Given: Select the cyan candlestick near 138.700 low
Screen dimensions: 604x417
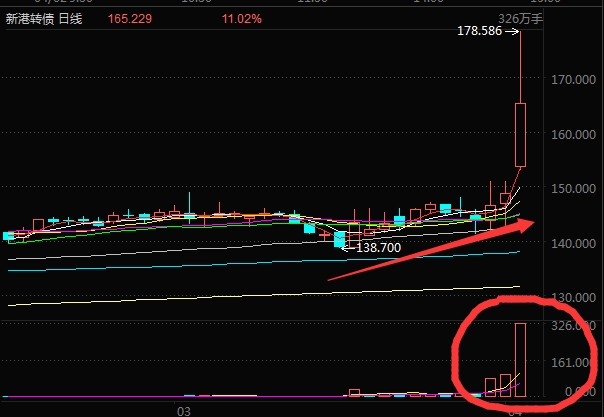Looking at the screenshot, I should click(340, 239).
